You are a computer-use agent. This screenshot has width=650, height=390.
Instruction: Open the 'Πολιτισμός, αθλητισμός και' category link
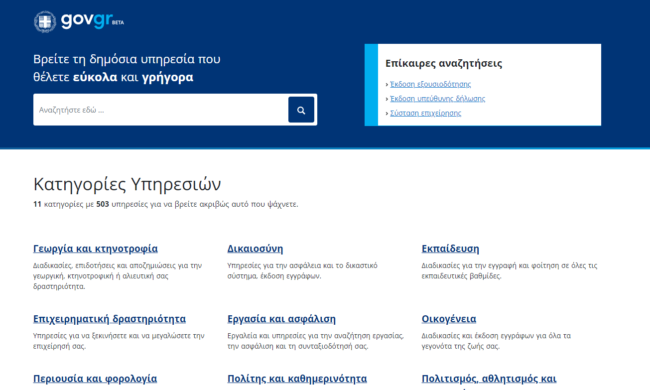489,378
